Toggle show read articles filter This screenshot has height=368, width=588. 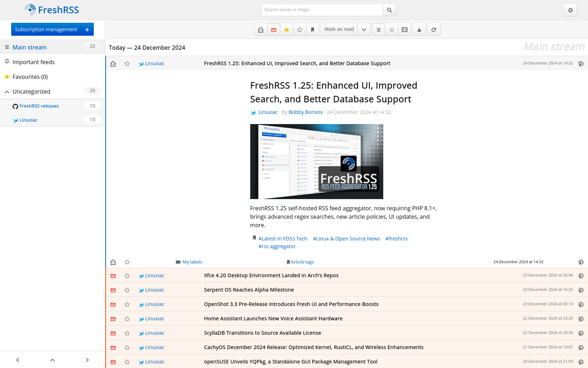point(261,29)
